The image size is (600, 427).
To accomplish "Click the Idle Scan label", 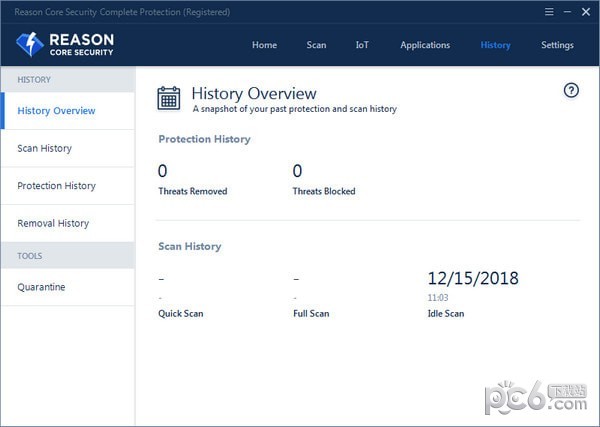I will [446, 314].
